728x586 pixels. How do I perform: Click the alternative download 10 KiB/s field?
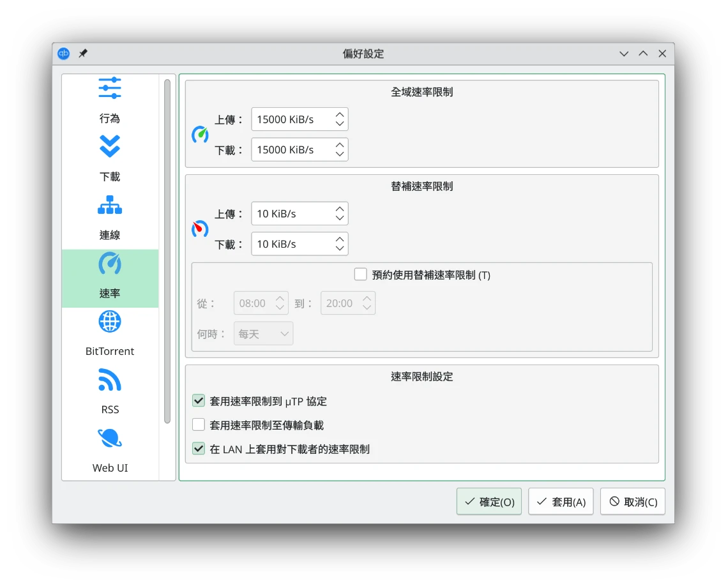pos(291,244)
